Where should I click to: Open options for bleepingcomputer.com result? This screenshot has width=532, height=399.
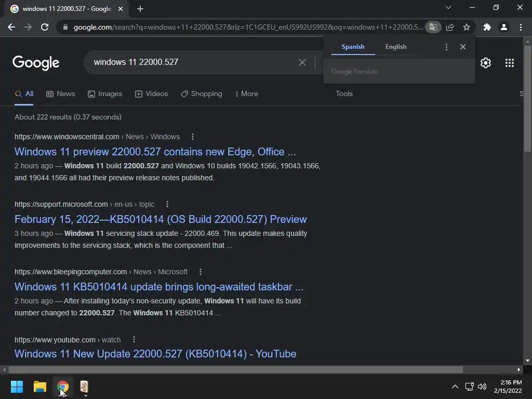(x=201, y=272)
